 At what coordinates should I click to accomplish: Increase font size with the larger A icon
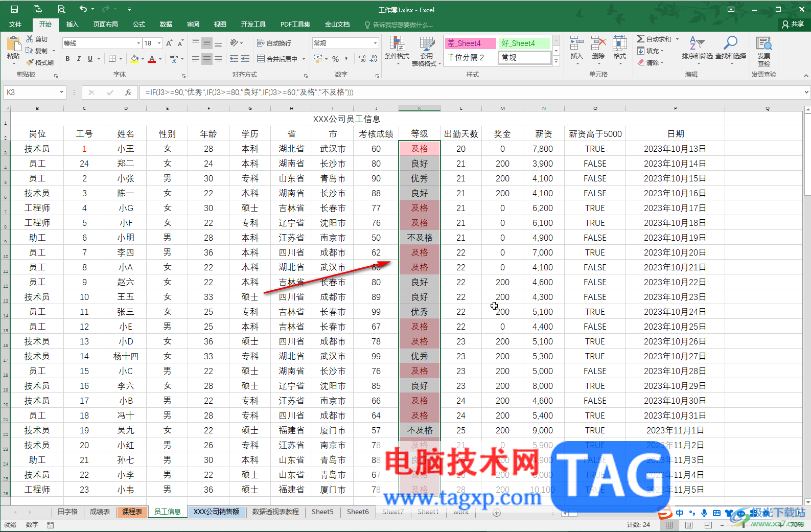pyautogui.click(x=169, y=43)
